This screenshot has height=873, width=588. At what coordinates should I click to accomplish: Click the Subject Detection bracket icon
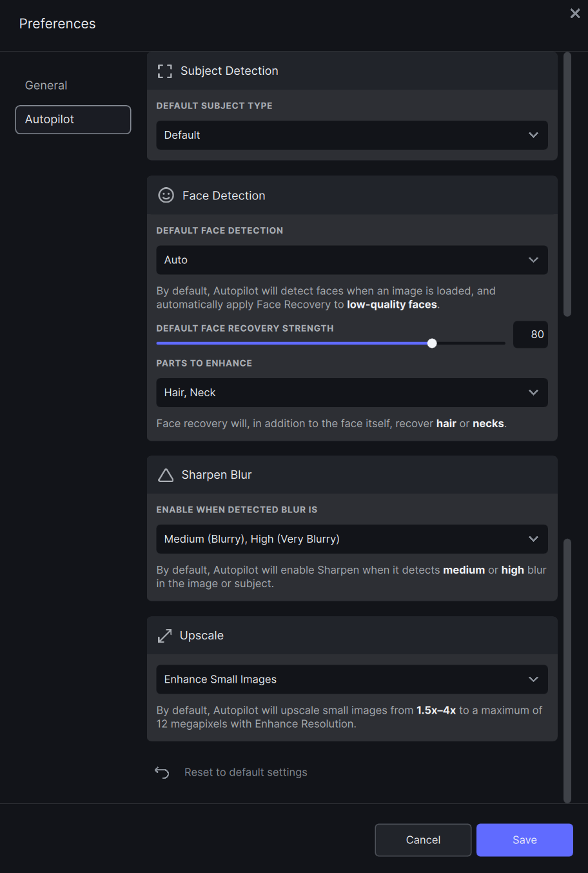(x=165, y=71)
